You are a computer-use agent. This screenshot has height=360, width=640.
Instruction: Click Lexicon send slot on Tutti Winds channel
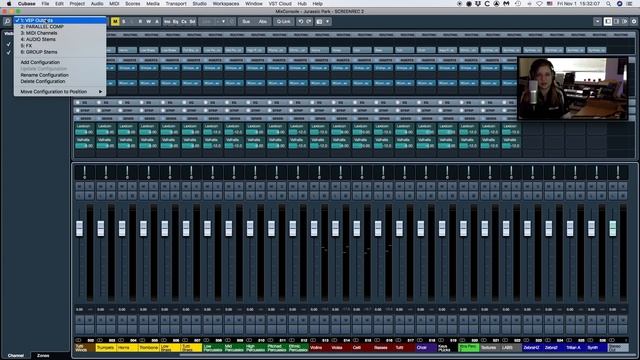[x=84, y=129]
